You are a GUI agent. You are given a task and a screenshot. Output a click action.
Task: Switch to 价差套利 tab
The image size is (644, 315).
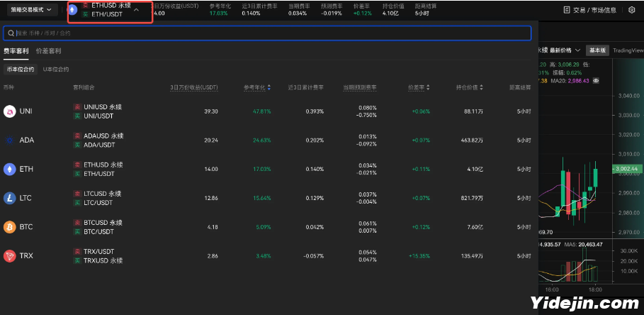(x=48, y=51)
